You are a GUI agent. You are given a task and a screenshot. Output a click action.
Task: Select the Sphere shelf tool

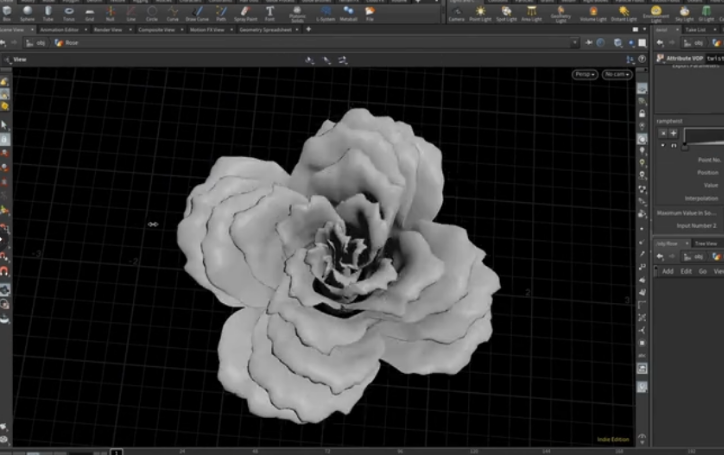[27, 12]
